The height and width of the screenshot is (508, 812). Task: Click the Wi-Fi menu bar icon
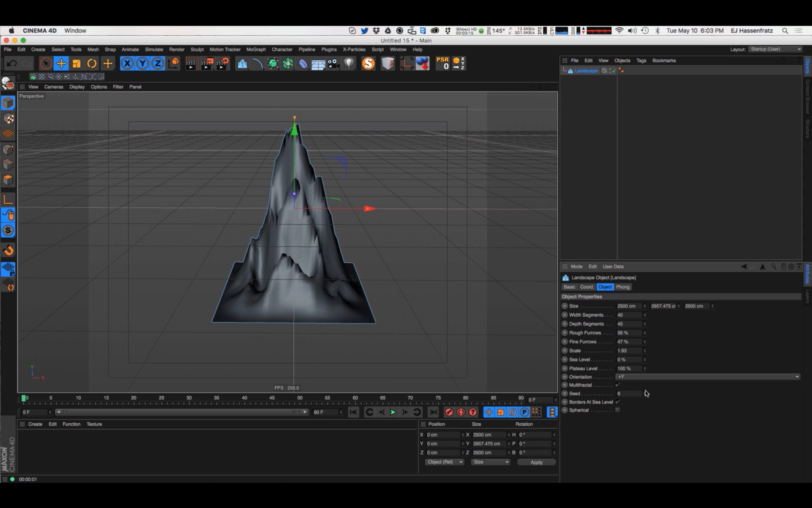point(619,30)
